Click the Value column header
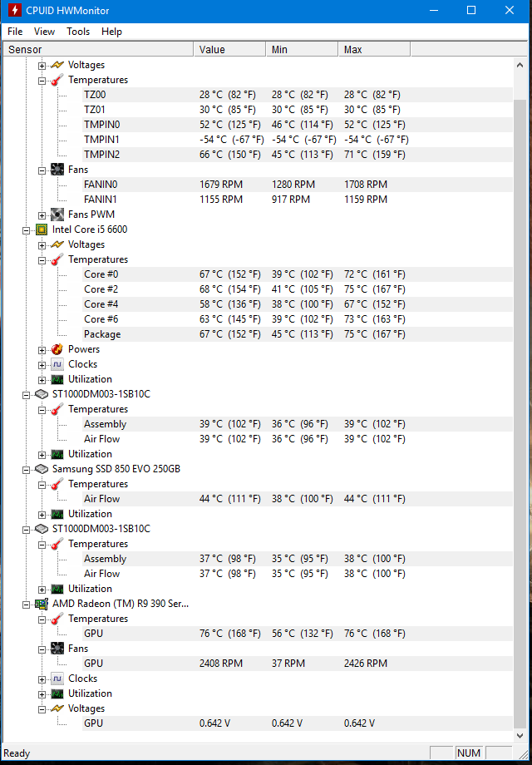 tap(230, 50)
